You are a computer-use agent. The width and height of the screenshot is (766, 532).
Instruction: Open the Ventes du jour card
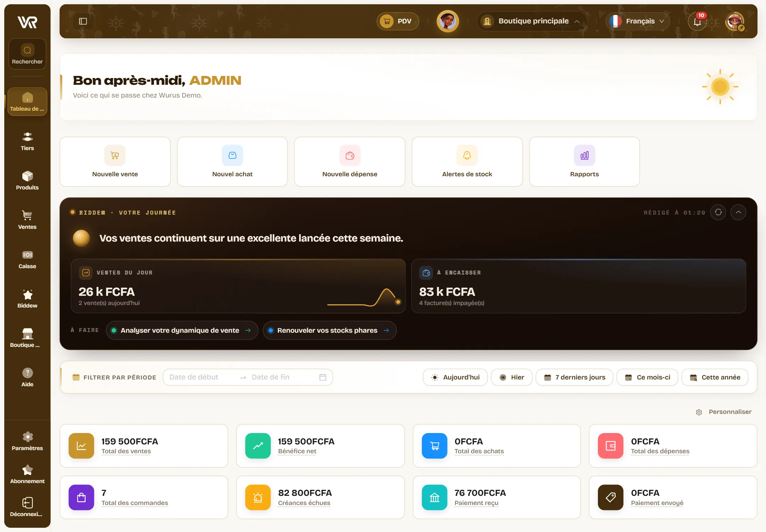click(x=238, y=286)
